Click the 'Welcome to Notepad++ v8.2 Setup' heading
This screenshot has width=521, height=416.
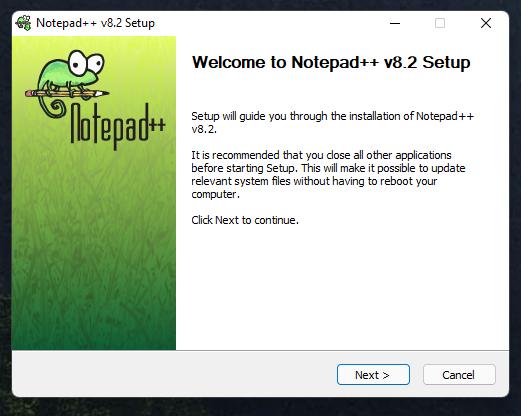331,62
